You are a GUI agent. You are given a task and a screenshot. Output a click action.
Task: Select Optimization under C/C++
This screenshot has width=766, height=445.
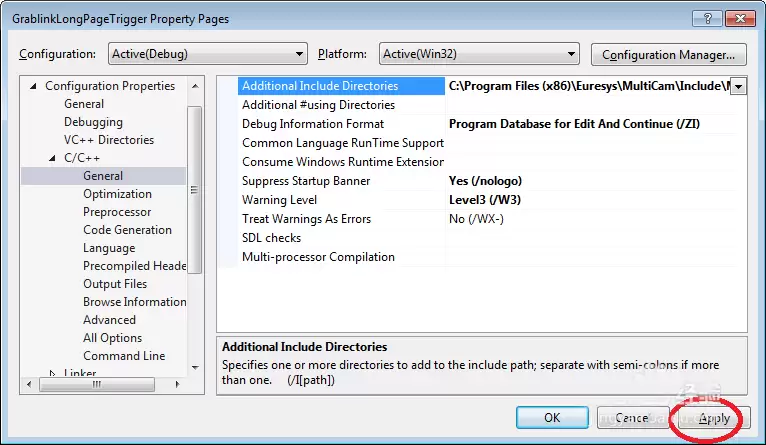(117, 194)
